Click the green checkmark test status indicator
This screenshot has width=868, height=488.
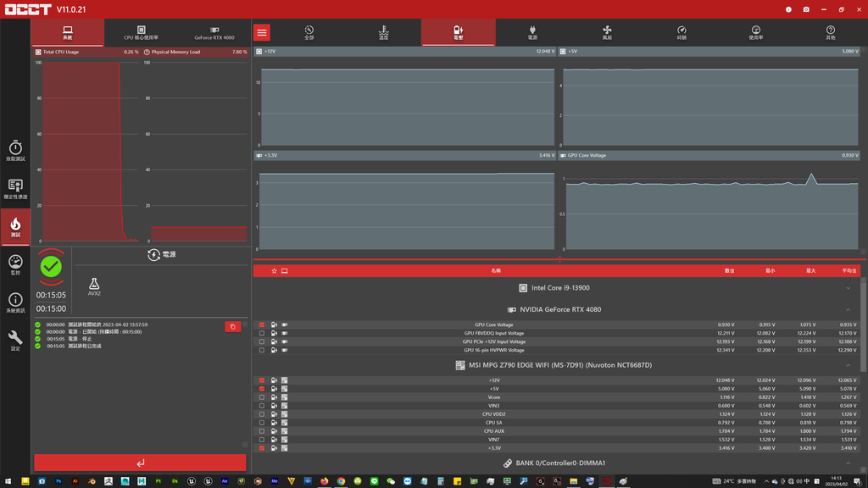pos(51,267)
